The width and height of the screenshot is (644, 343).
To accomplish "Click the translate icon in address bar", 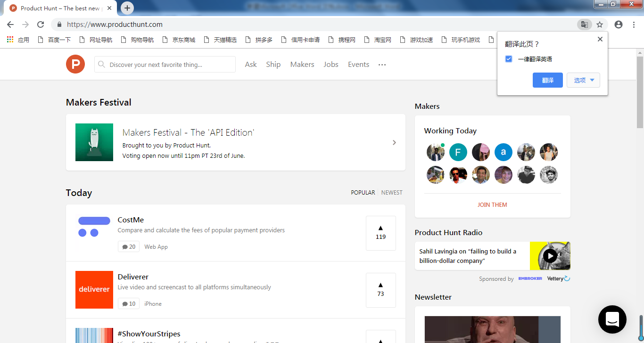I will tap(584, 24).
